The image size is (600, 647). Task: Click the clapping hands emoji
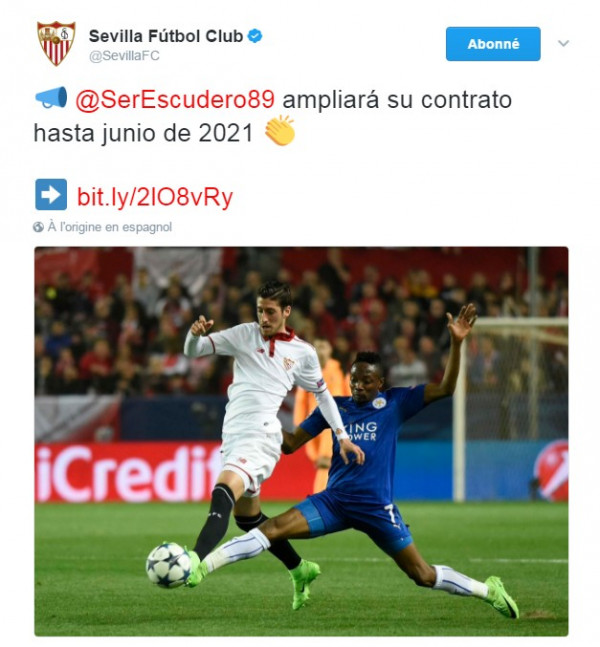coord(280,131)
